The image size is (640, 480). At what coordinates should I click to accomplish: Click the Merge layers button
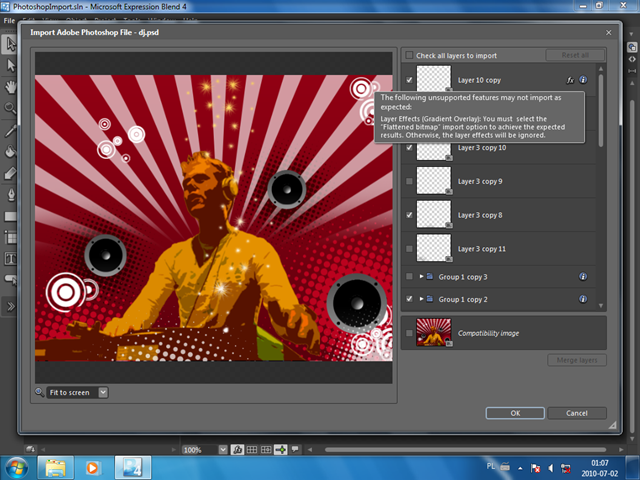pyautogui.click(x=577, y=360)
